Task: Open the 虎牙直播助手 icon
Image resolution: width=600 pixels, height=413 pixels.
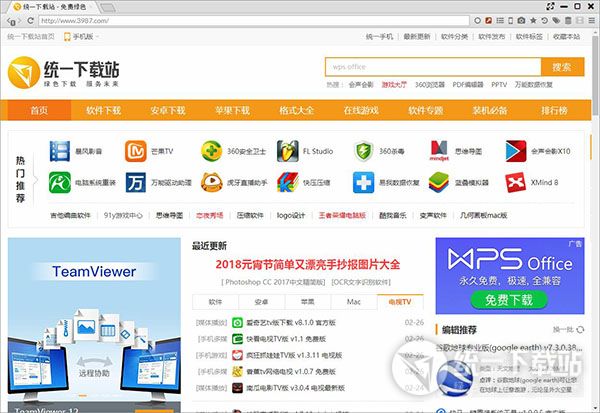Action: (x=211, y=182)
